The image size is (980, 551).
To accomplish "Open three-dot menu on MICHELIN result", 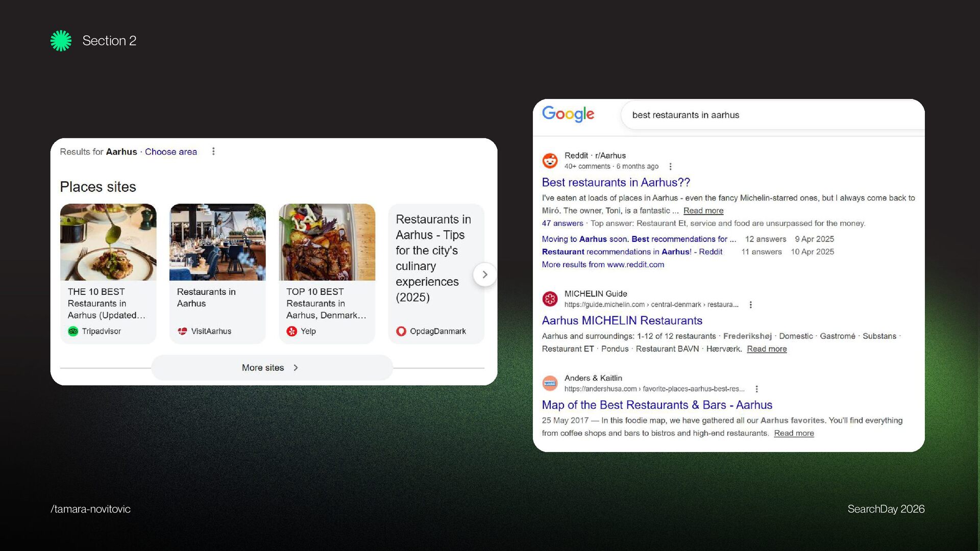I will (x=750, y=305).
